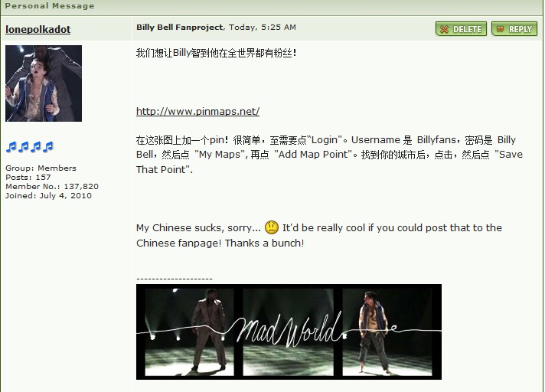Click the sad yellow smiley emoticon
The width and height of the screenshot is (545, 392).
272,227
